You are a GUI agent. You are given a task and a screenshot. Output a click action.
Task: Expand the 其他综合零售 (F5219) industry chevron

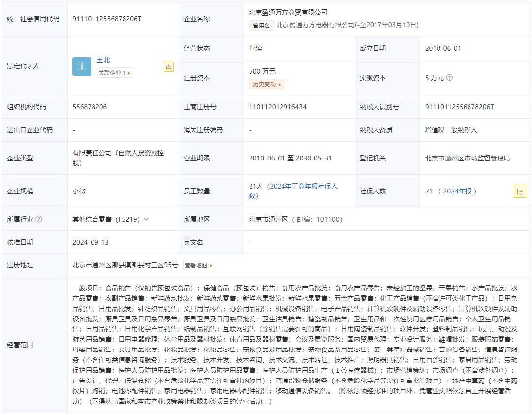point(146,219)
